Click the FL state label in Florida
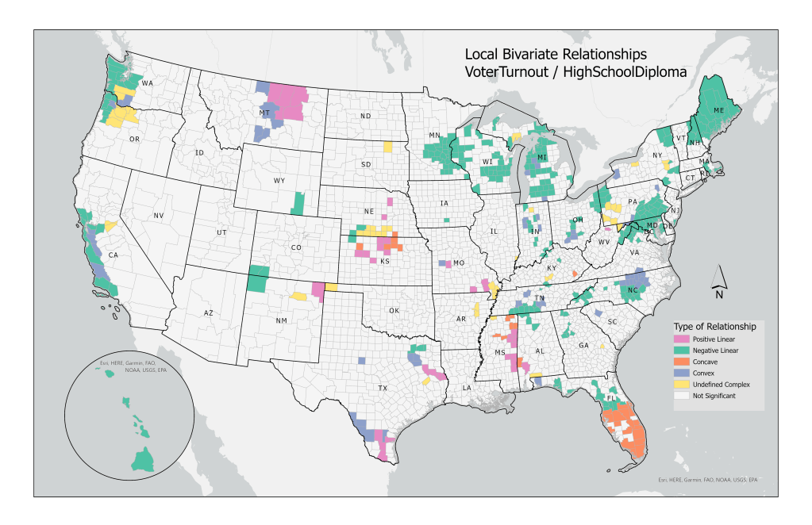This screenshot has width=812, height=525. tap(612, 397)
